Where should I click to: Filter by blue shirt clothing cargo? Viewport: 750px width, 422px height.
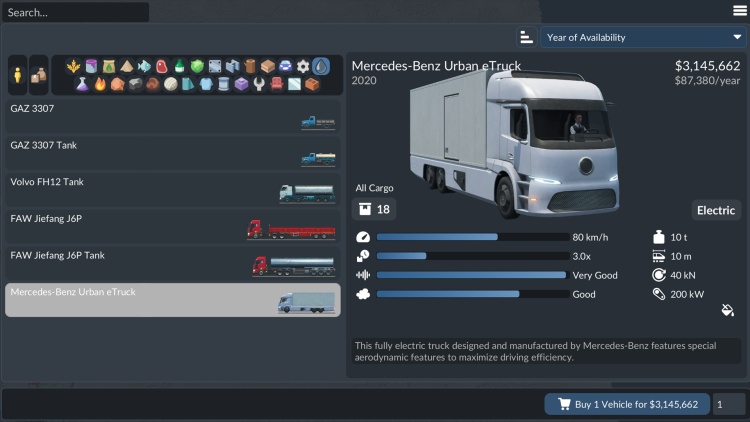tap(206, 84)
